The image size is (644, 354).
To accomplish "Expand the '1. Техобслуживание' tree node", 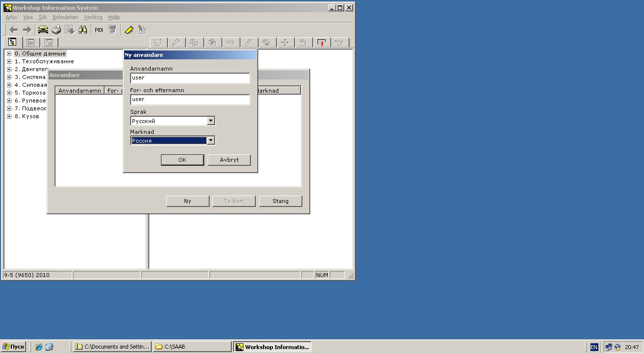I will point(9,61).
